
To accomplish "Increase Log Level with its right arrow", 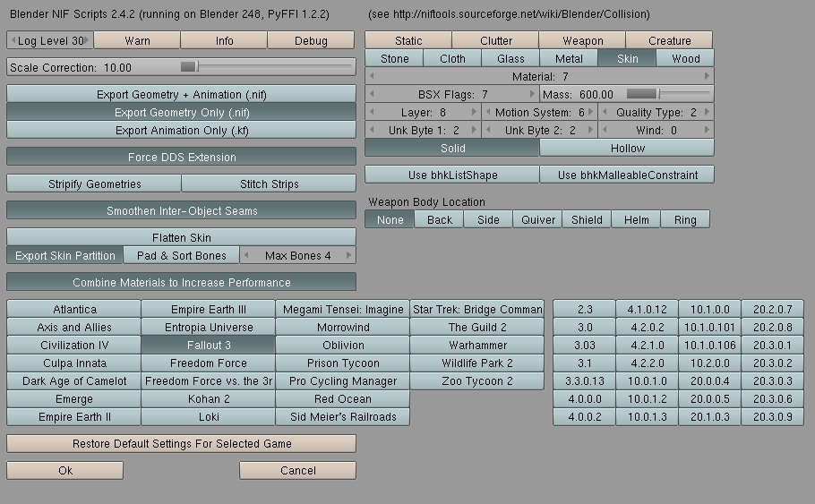I will click(87, 40).
